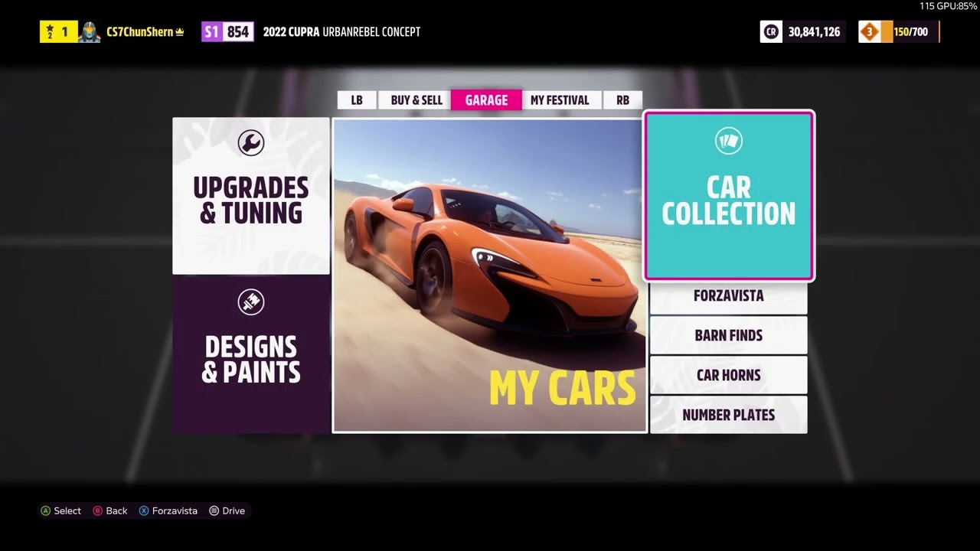This screenshot has height=551, width=980.
Task: Click the wrench icon on Upgrades & Tuning
Action: coord(250,142)
